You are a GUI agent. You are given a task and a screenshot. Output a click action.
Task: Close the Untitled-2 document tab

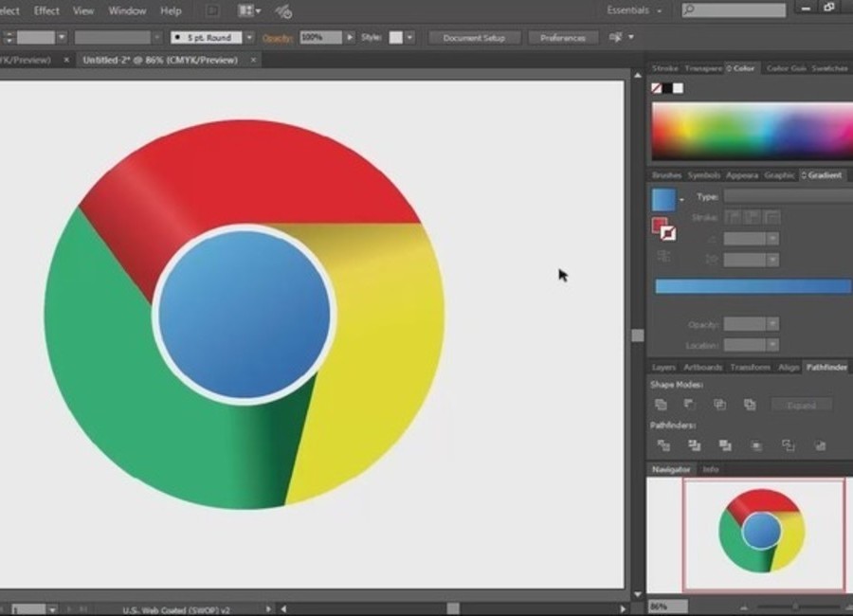[x=253, y=60]
